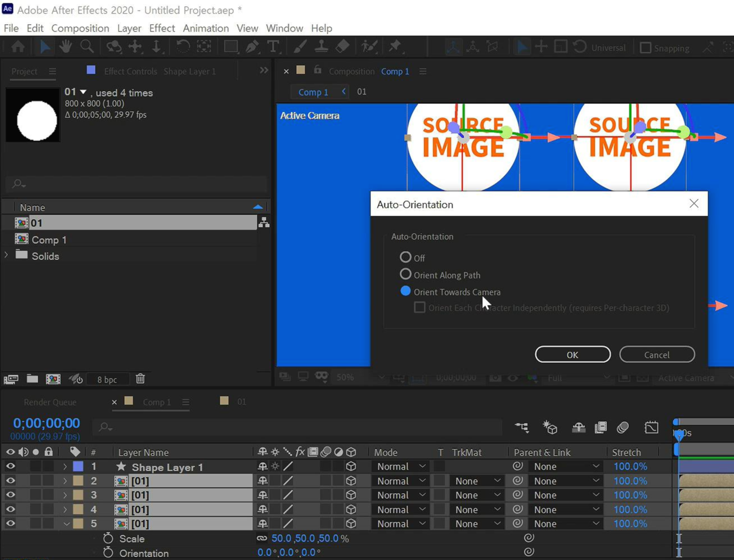The height and width of the screenshot is (560, 734).
Task: Select the Home icon in the toolbar
Action: click(18, 47)
